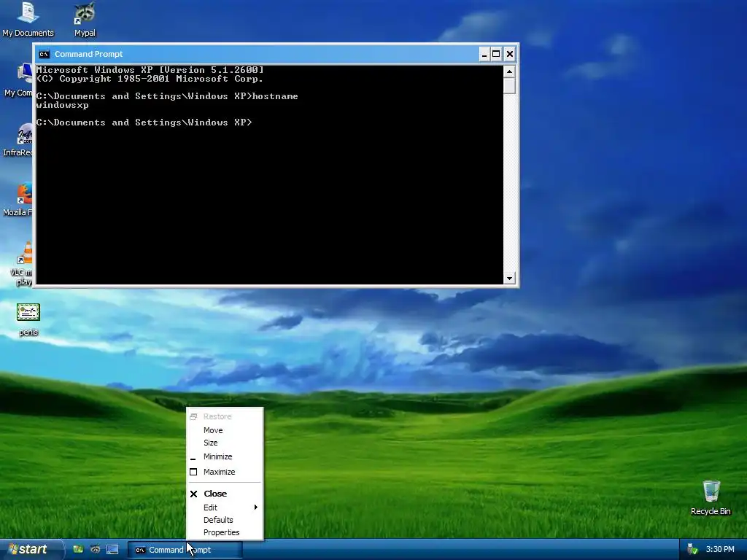Viewport: 747px width, 560px height.
Task: Open the My Documents desktop icon
Action: (x=28, y=19)
